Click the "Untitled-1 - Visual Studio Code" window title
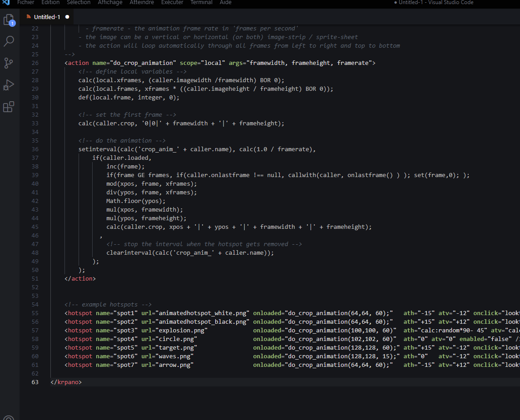The height and width of the screenshot is (420, 520). 436,2
